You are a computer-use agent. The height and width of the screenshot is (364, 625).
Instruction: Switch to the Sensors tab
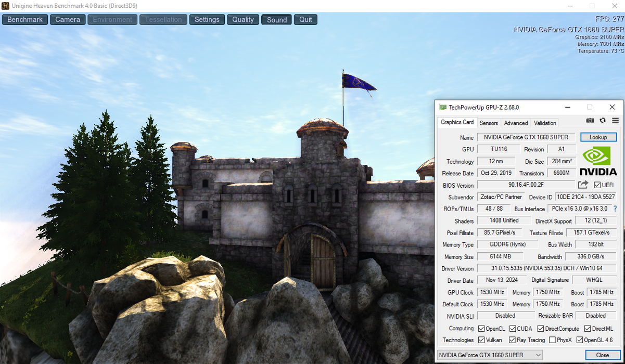pyautogui.click(x=489, y=123)
